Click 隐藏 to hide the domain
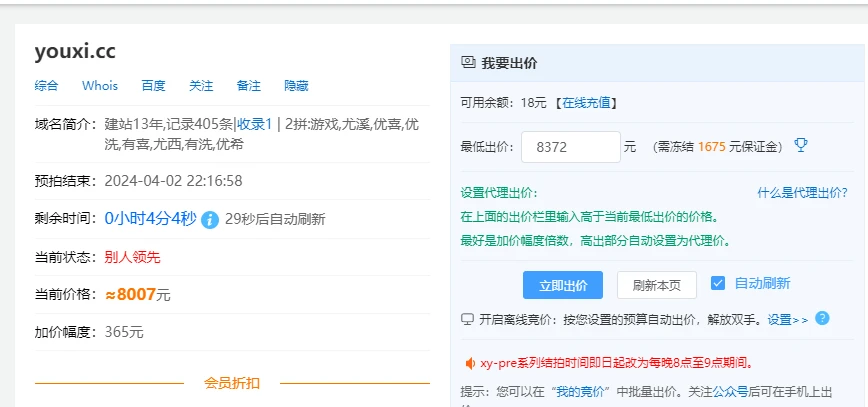Viewport: 868px width, 407px height. pyautogui.click(x=296, y=86)
